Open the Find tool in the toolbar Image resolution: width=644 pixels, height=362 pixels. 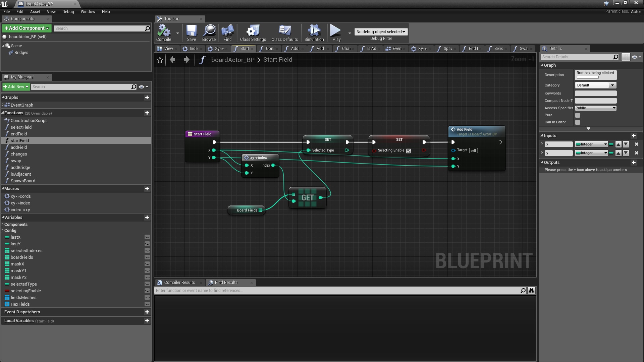pyautogui.click(x=227, y=33)
